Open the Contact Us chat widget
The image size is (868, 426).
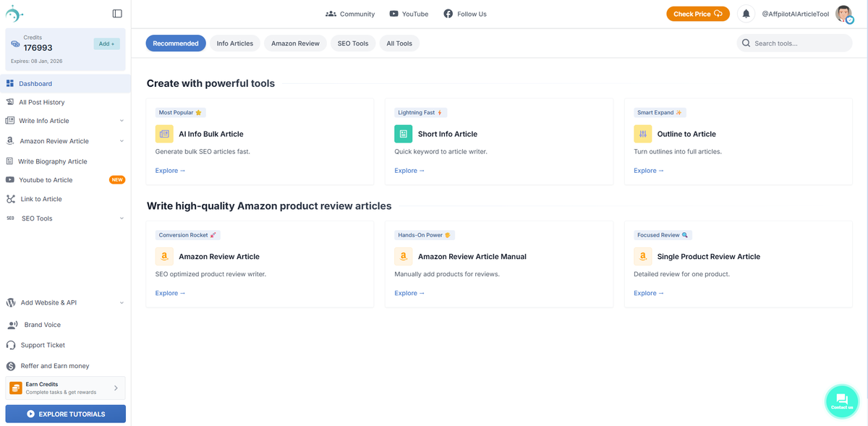pyautogui.click(x=841, y=400)
